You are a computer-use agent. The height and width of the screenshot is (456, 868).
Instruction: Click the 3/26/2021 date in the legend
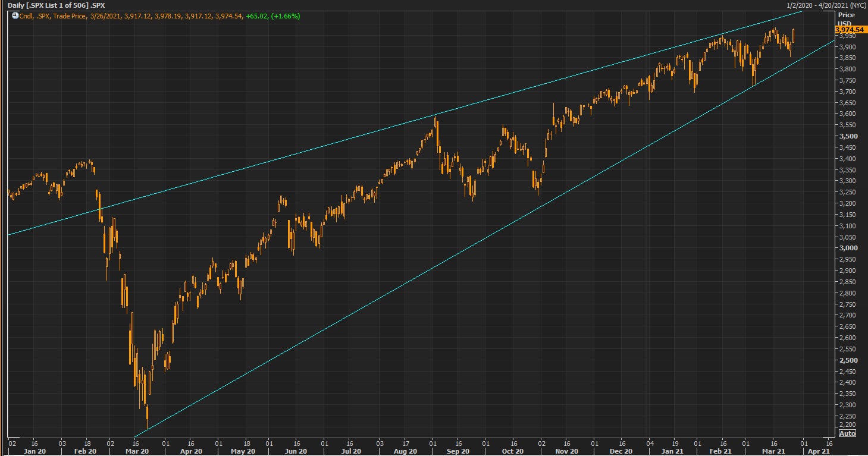point(105,16)
